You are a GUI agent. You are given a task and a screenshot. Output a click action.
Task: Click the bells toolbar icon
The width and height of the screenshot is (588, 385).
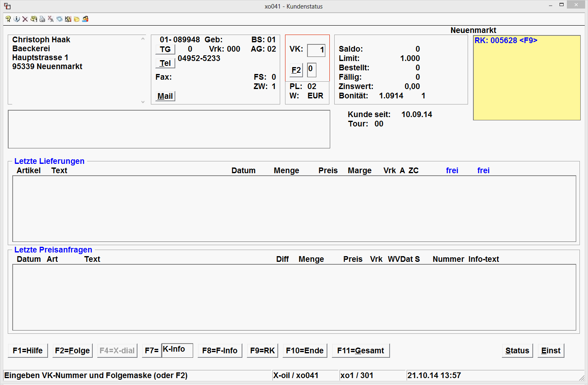pos(34,19)
